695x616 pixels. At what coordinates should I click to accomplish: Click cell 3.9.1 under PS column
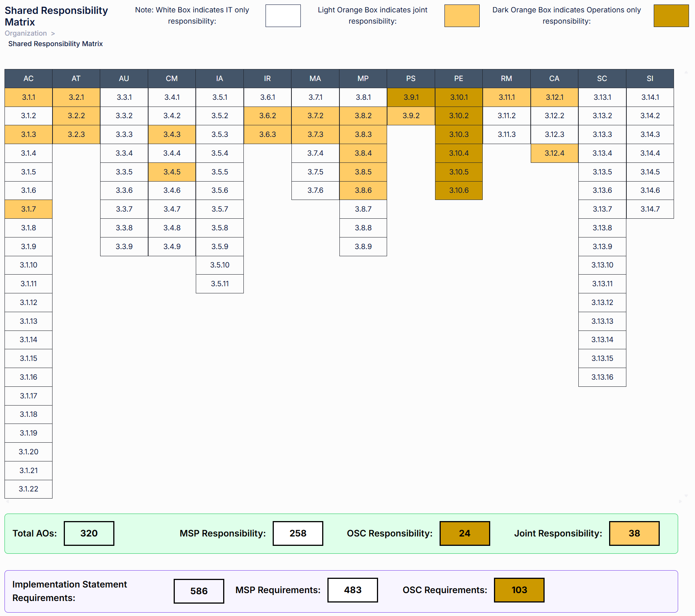410,97
